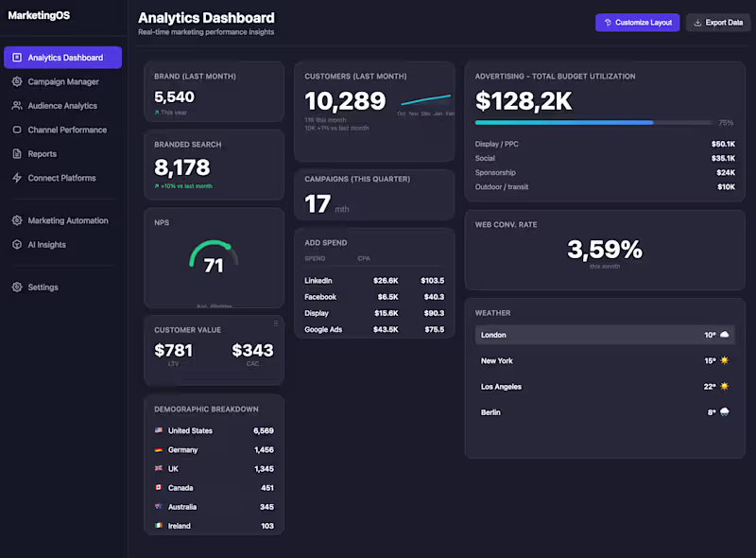Click the Reports document icon
Image resolution: width=756 pixels, height=558 pixels.
[17, 153]
